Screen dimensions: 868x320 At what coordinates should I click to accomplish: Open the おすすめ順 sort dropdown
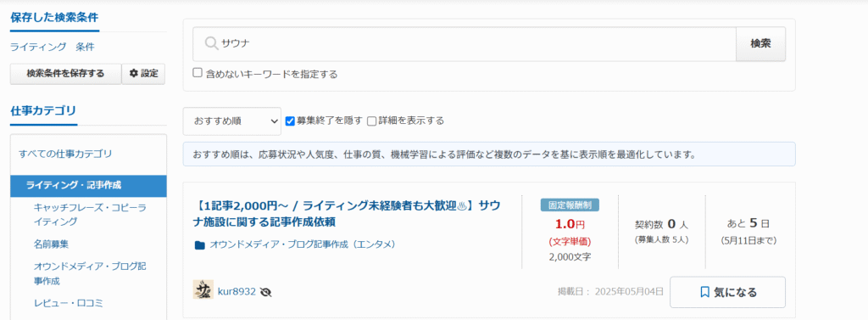[x=232, y=121]
